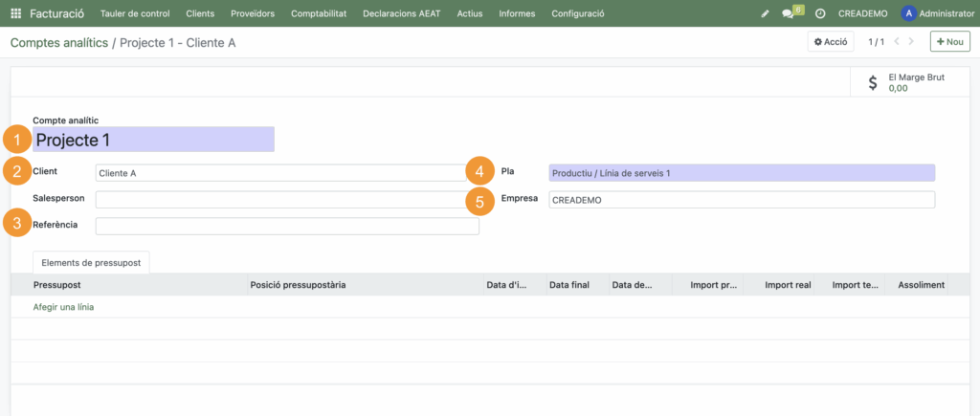Open the Acció dropdown menu
The image size is (980, 416).
[x=831, y=42]
